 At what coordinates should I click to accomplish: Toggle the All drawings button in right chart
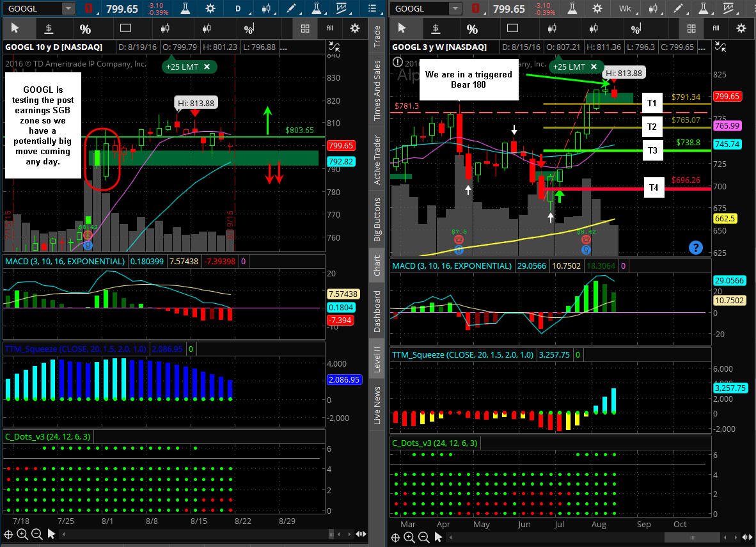716,28
